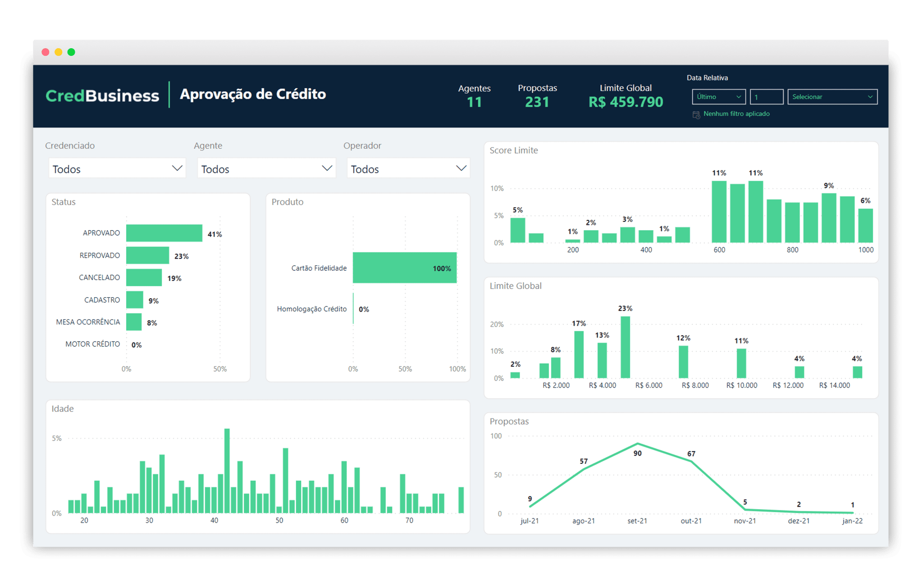Viewport: 923px width, 588px height.
Task: Click the Nenhum filtro aplicado link
Action: pyautogui.click(x=736, y=114)
